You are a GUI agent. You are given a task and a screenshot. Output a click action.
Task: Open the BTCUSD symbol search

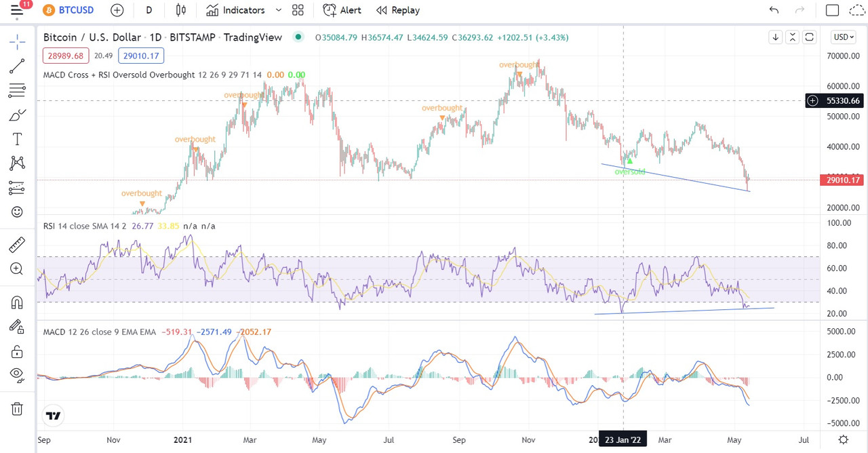68,10
